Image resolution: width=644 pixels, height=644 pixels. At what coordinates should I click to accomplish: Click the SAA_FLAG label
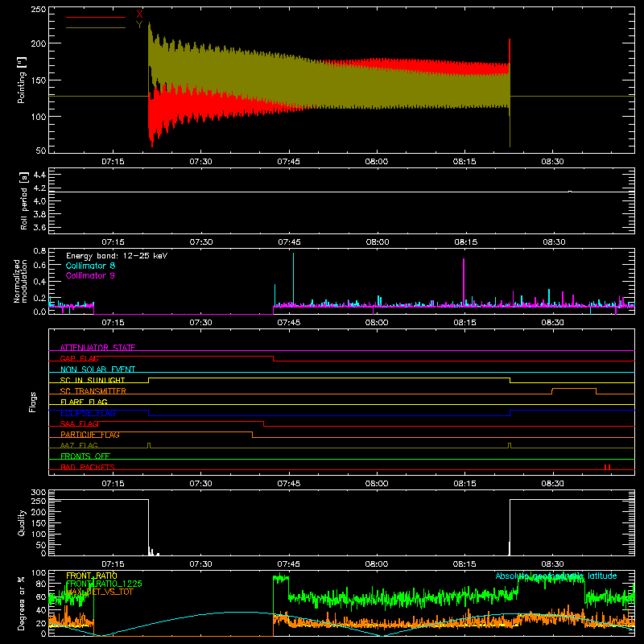79,423
